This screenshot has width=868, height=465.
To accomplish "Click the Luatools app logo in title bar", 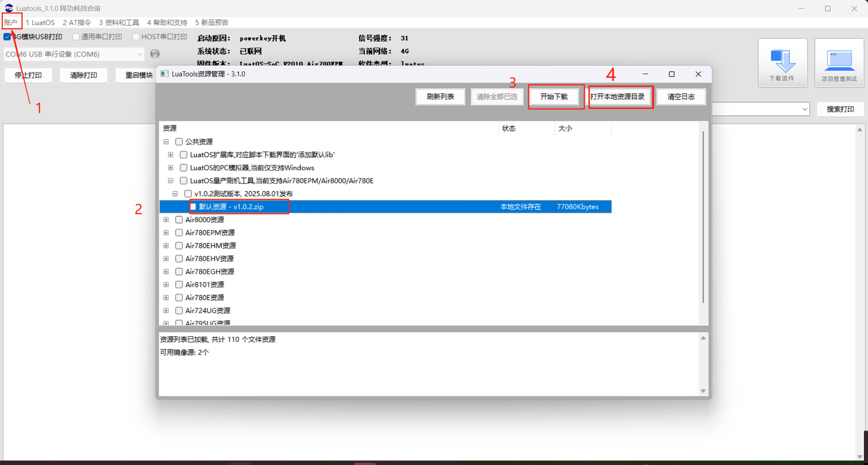I will [x=9, y=8].
